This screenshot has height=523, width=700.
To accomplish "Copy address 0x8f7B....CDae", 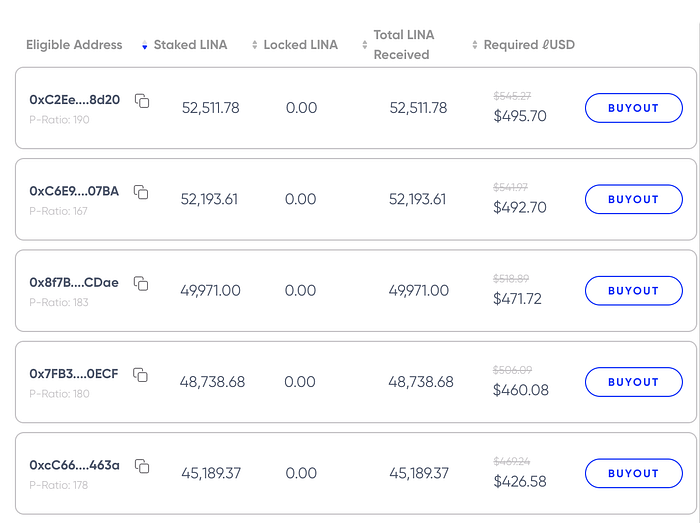I will (x=141, y=283).
